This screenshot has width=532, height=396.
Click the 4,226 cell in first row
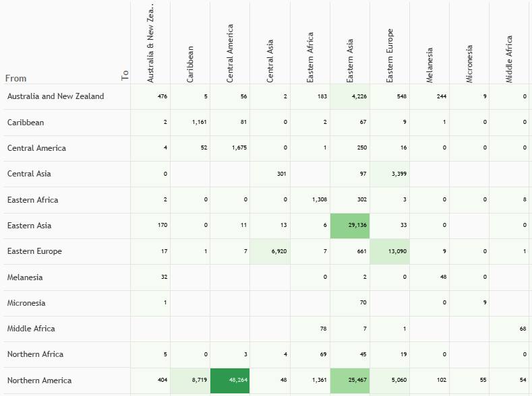pyautogui.click(x=349, y=96)
